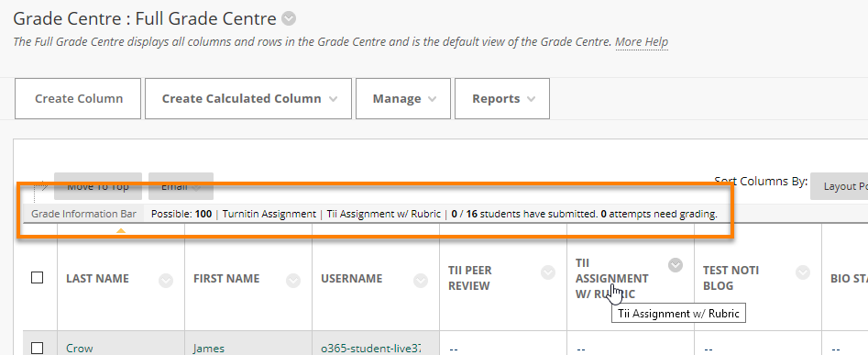Screen dimensions: 868x355
Task: Open the student link Crow
Action: 80,349
